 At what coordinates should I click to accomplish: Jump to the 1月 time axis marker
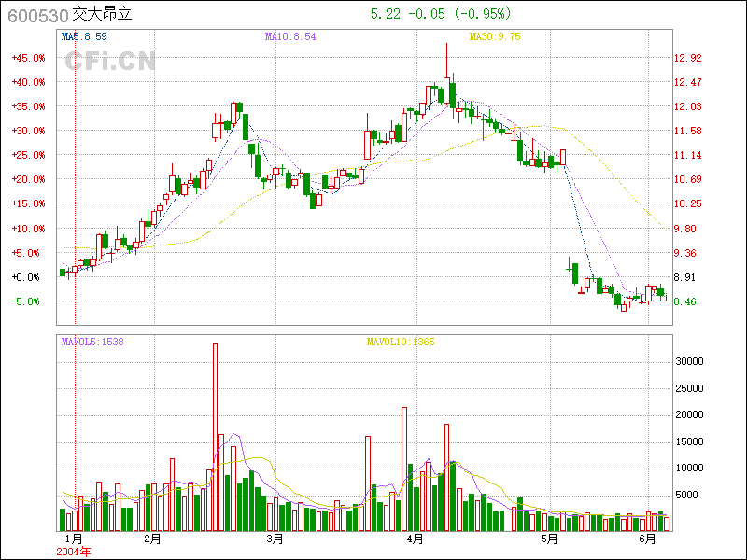click(73, 539)
